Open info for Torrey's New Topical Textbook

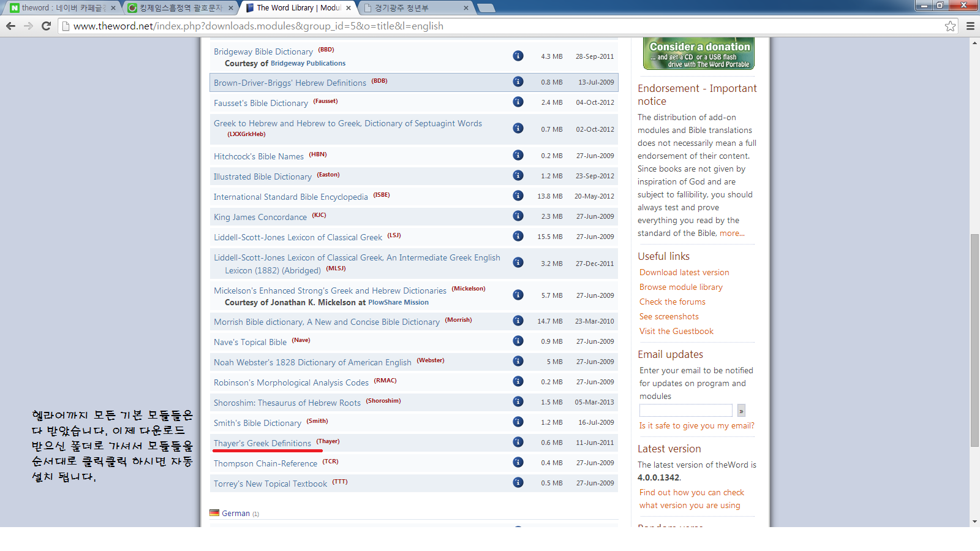[x=518, y=482]
